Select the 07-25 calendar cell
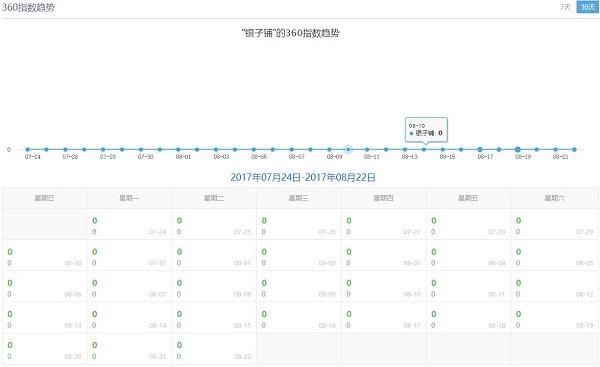Viewport: 600px width, 367px height. point(214,224)
